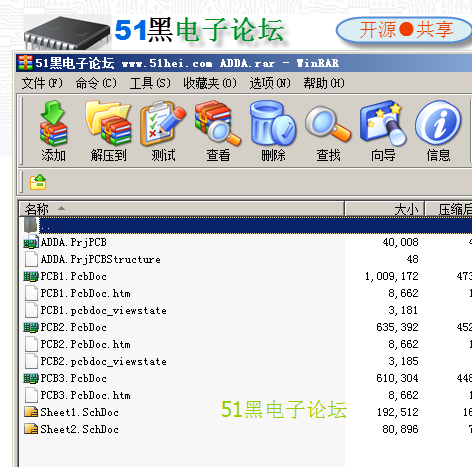The height and width of the screenshot is (467, 472).
Task: Open the 帮助(H) menu
Action: click(324, 83)
